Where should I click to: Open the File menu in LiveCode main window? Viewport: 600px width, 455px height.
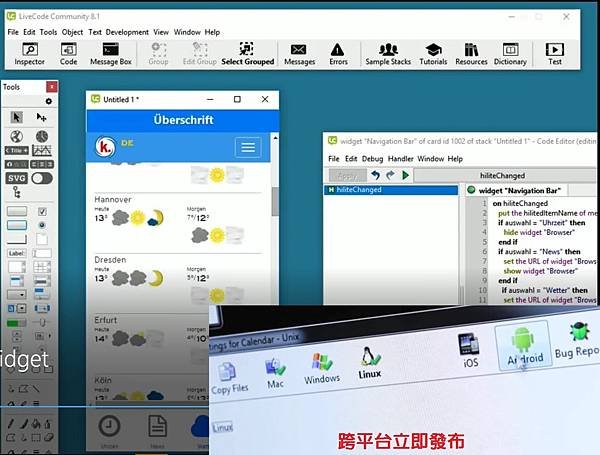[x=13, y=32]
